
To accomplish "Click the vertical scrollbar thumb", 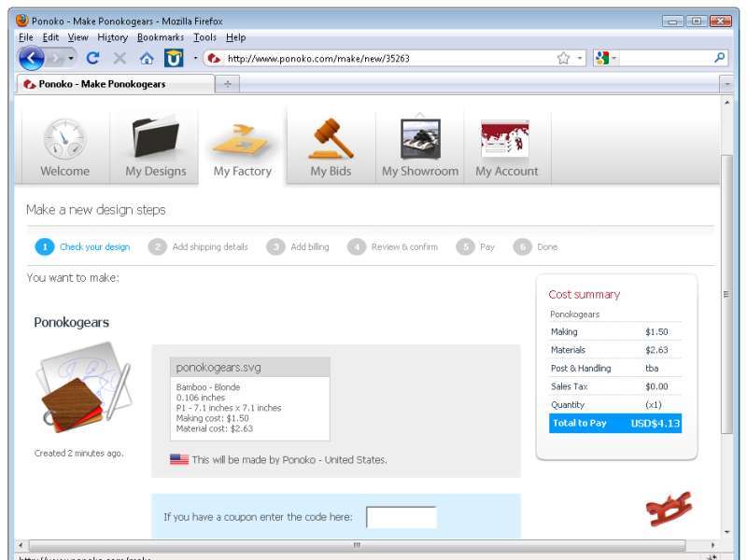I will coord(726,294).
